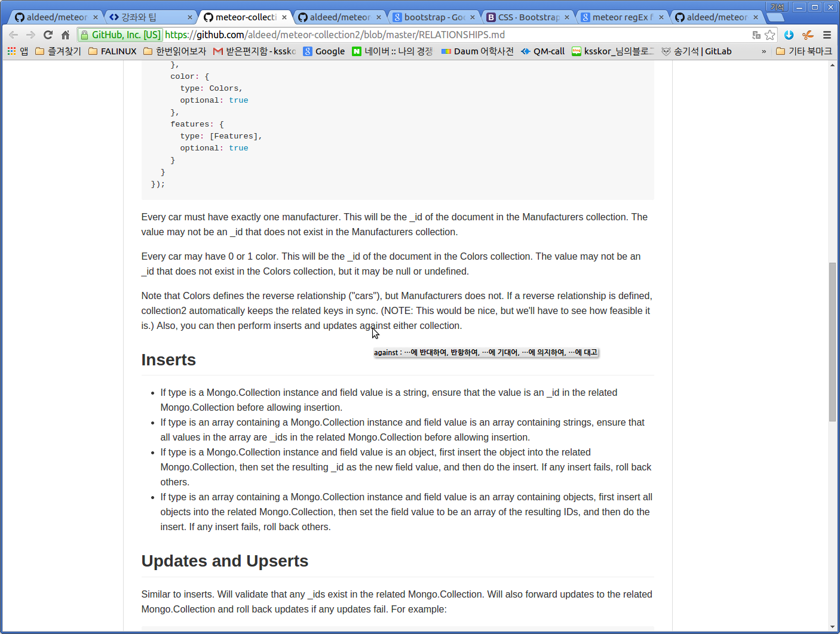This screenshot has width=840, height=634.
Task: Click the scrollbar up arrow
Action: (x=832, y=64)
